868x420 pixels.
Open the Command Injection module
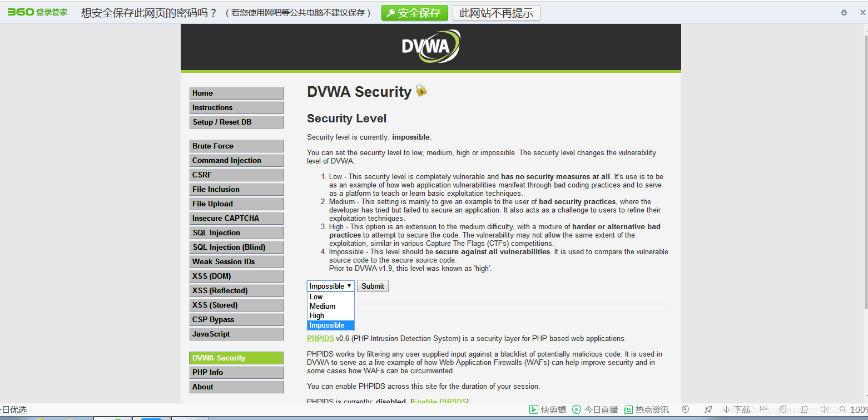point(236,160)
